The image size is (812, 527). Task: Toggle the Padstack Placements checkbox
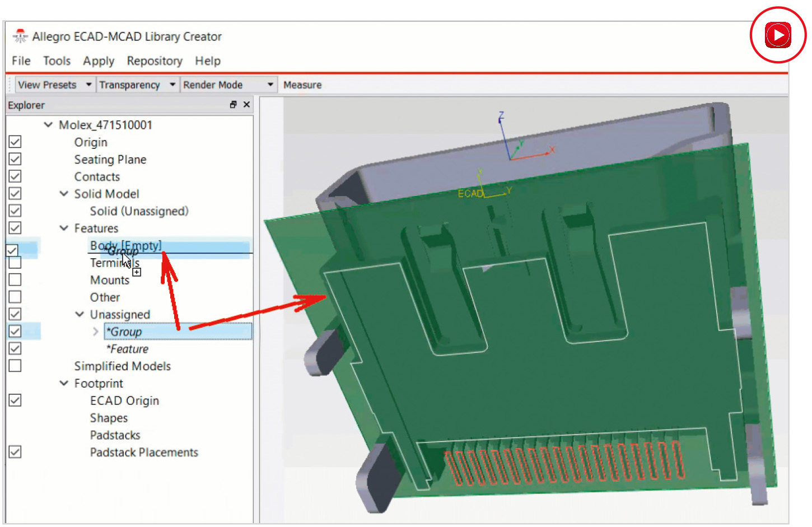pos(15,452)
